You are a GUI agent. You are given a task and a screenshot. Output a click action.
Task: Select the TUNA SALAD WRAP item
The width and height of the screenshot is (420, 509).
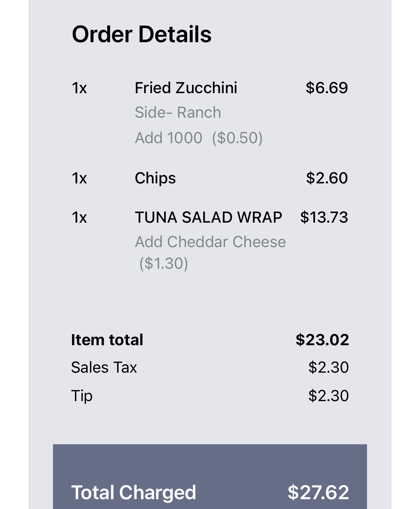208,217
